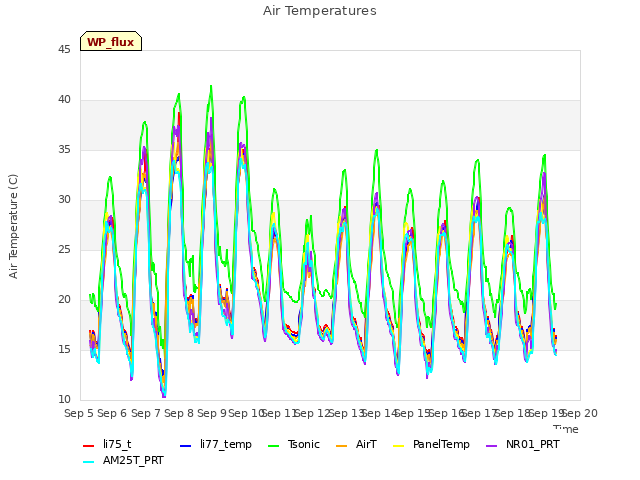Click the Sep 5 x-axis tick label

tap(79, 413)
